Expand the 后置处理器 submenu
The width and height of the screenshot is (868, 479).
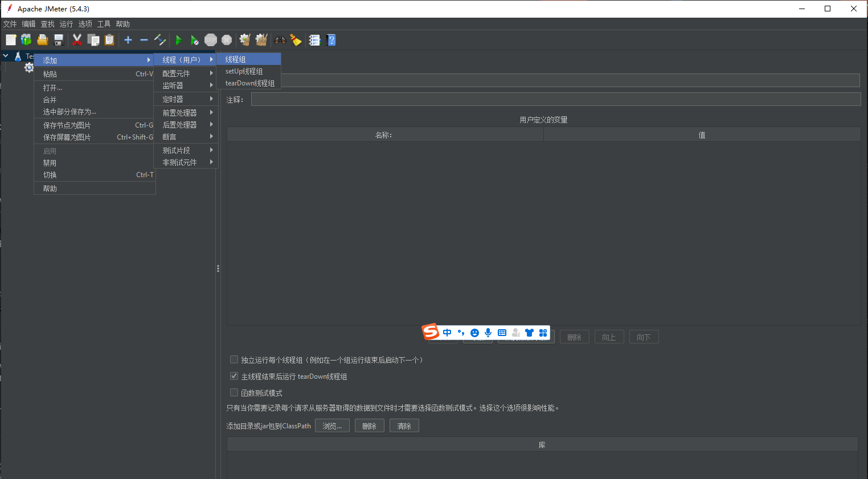pyautogui.click(x=186, y=125)
